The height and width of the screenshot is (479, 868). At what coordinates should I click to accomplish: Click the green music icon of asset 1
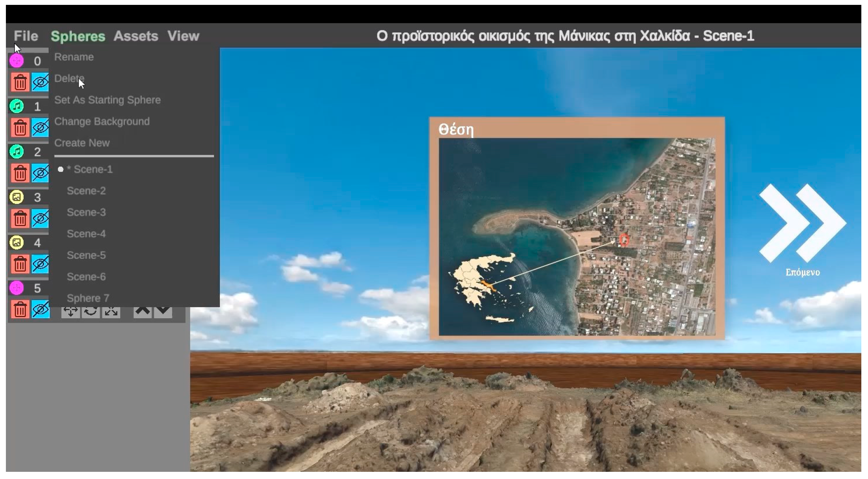pos(16,106)
